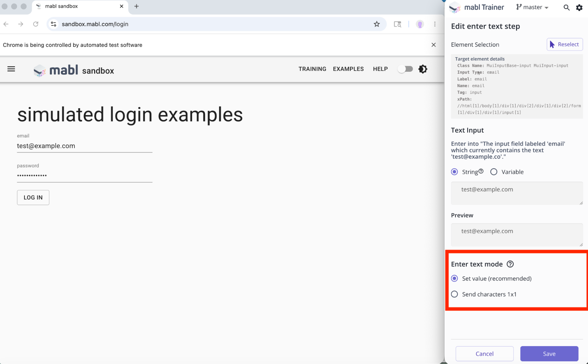Cancel editing the text step
This screenshot has width=588, height=364.
[484, 354]
